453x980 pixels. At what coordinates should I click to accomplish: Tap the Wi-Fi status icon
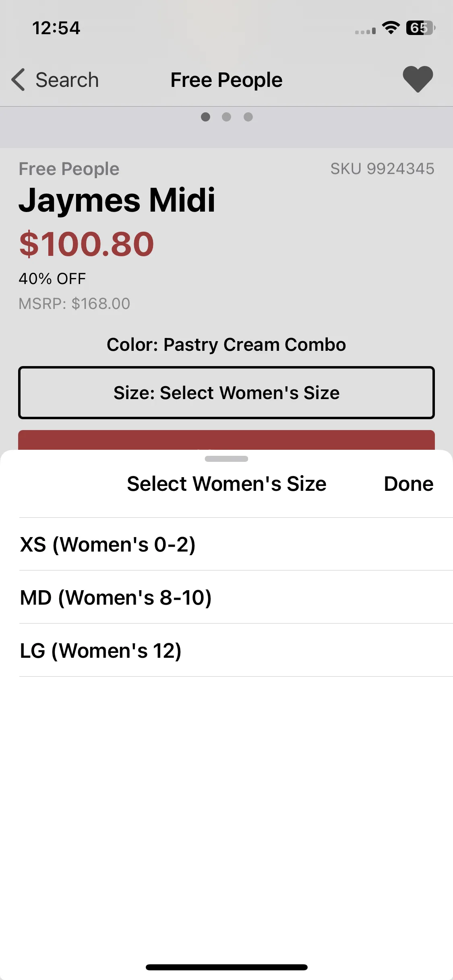pos(391,28)
